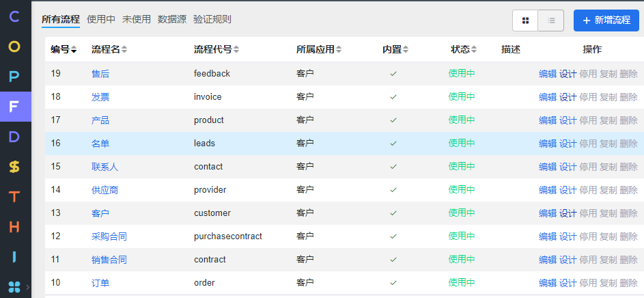
Task: Sort by 流程名 column arrows
Action: coord(124,50)
